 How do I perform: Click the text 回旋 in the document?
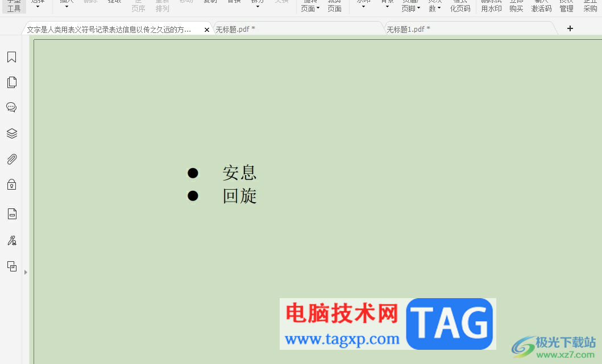pos(239,196)
